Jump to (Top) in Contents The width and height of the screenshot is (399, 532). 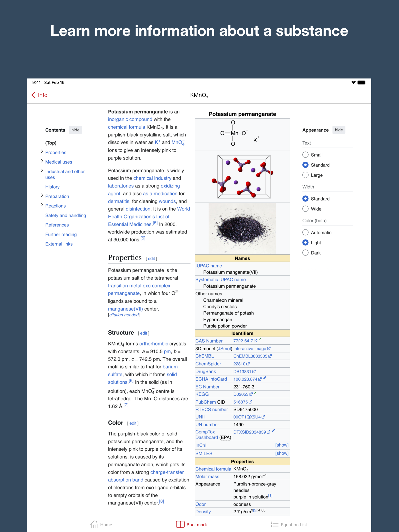pos(51,143)
